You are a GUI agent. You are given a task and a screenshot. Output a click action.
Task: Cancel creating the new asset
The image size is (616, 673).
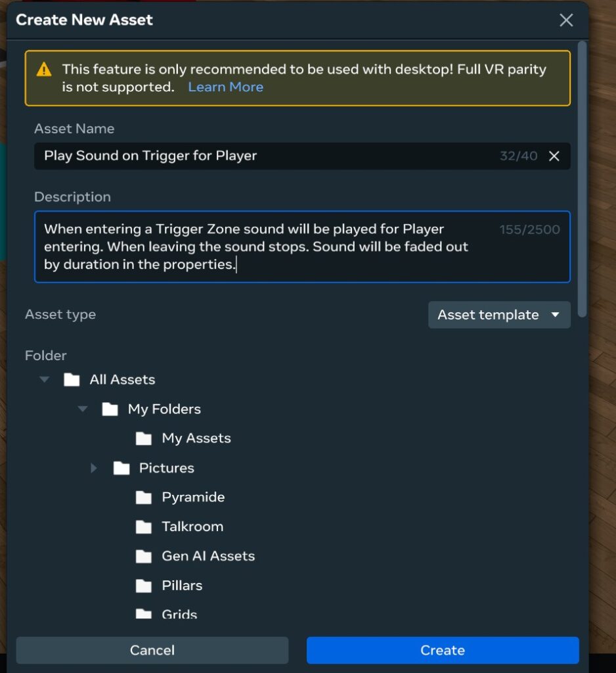[x=152, y=650]
